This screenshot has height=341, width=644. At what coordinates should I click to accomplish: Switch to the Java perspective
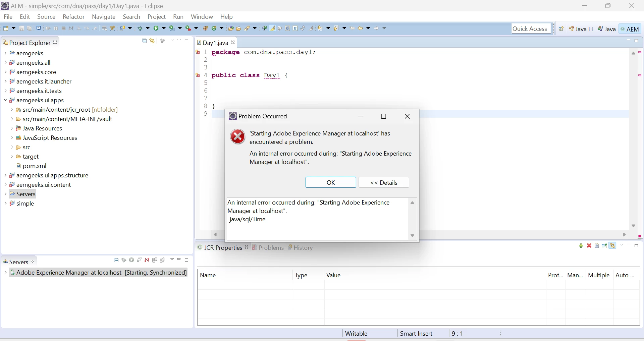click(607, 29)
